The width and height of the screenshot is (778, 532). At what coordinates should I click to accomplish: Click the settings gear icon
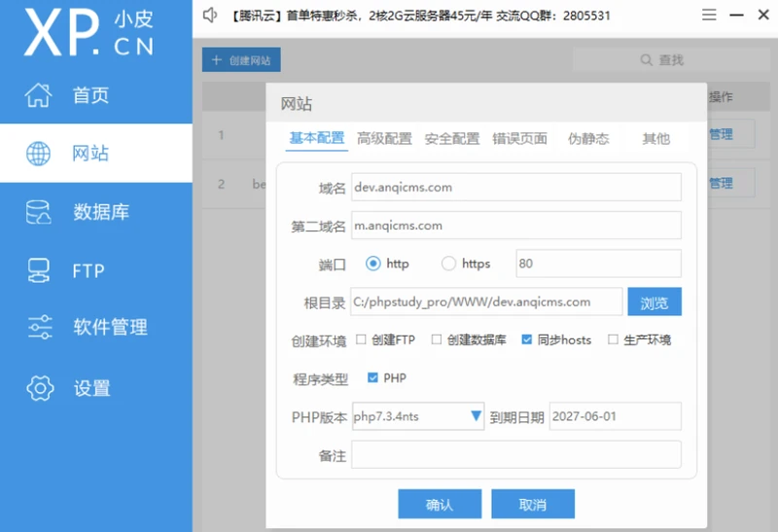pyautogui.click(x=39, y=388)
